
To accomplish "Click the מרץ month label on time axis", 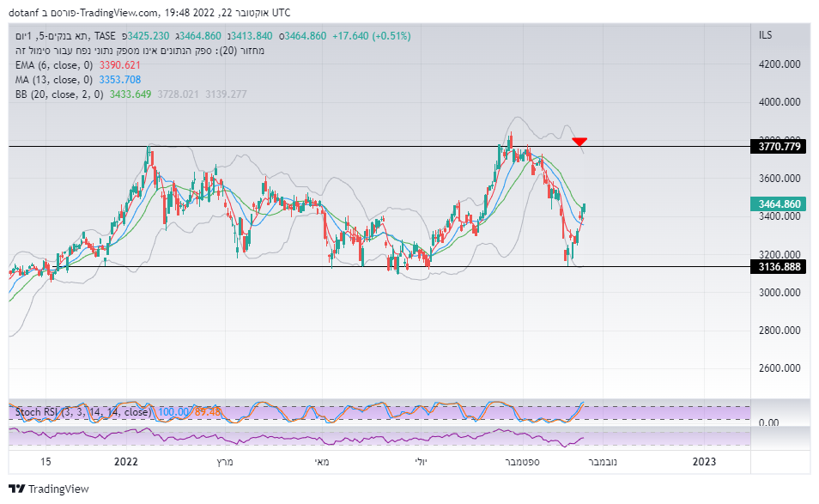I will click(225, 462).
